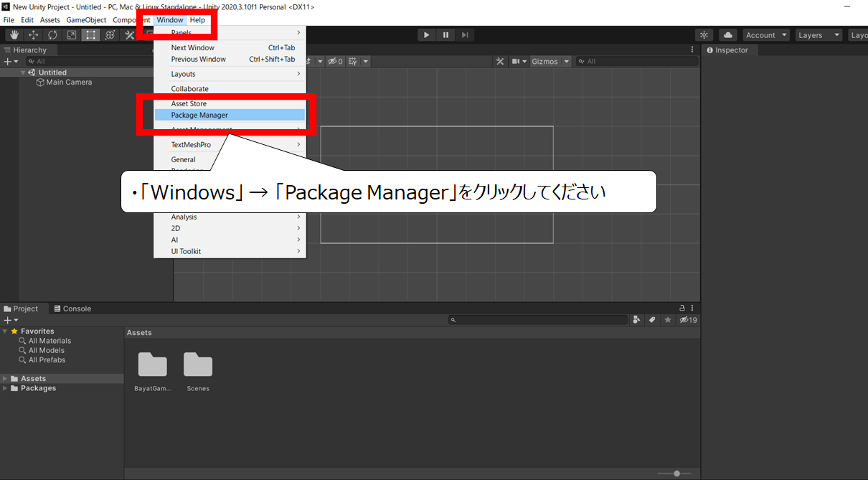Choose Package Manager in the Window menu
The width and height of the screenshot is (868, 480).
coord(230,115)
